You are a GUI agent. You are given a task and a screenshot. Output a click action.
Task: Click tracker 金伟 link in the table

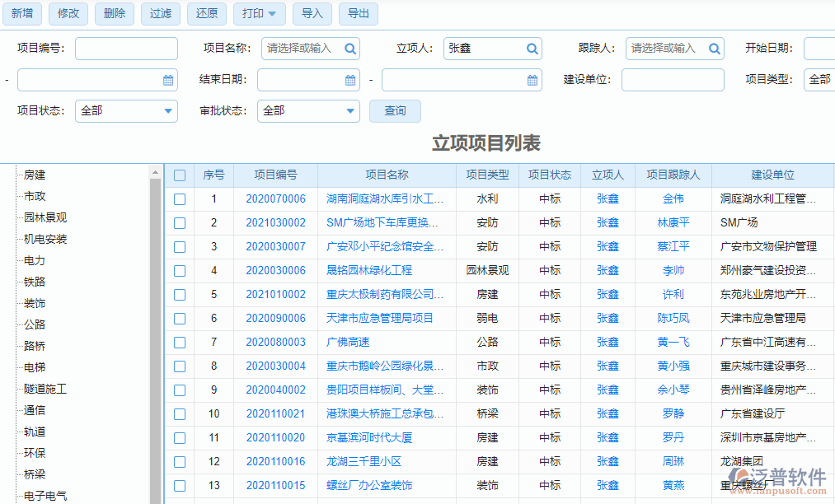[x=673, y=198]
